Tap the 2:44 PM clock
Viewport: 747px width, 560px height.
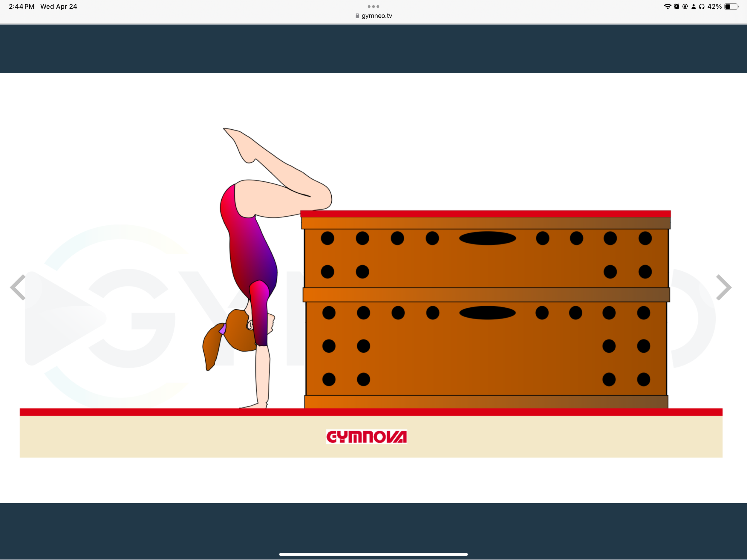[x=21, y=6]
